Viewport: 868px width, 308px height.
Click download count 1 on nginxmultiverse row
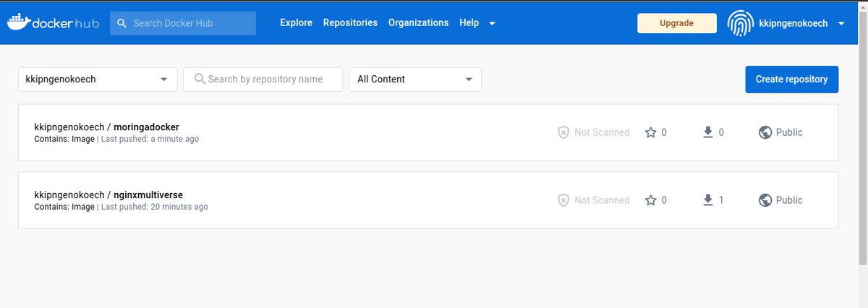pos(721,200)
